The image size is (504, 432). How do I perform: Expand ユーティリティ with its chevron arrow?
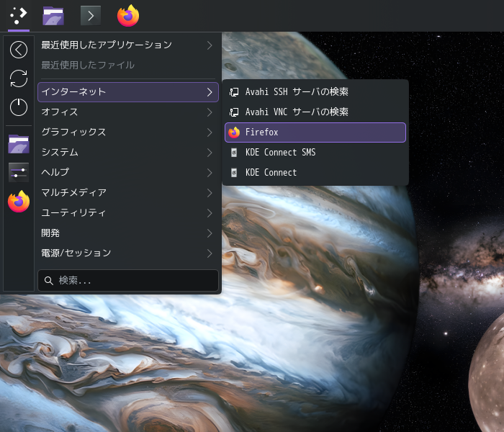pyautogui.click(x=210, y=213)
